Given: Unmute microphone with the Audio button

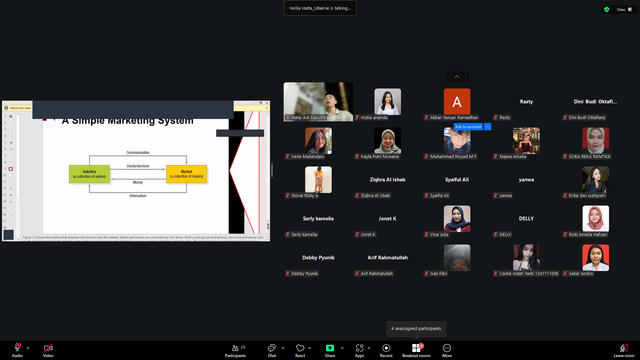Looking at the screenshot, I should point(17,350).
